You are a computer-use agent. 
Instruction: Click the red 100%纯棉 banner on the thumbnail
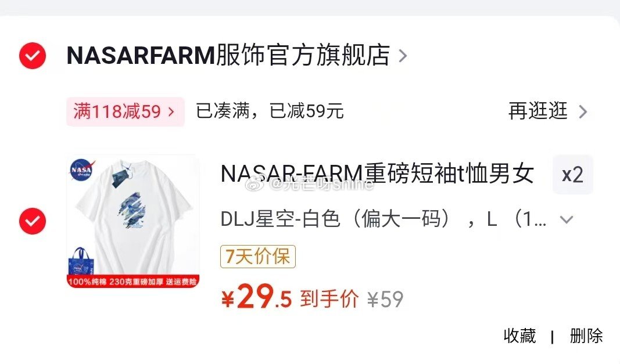tap(133, 282)
